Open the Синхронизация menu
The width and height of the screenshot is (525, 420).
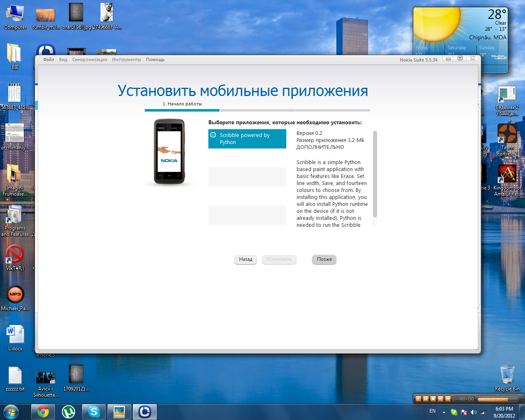[89, 59]
